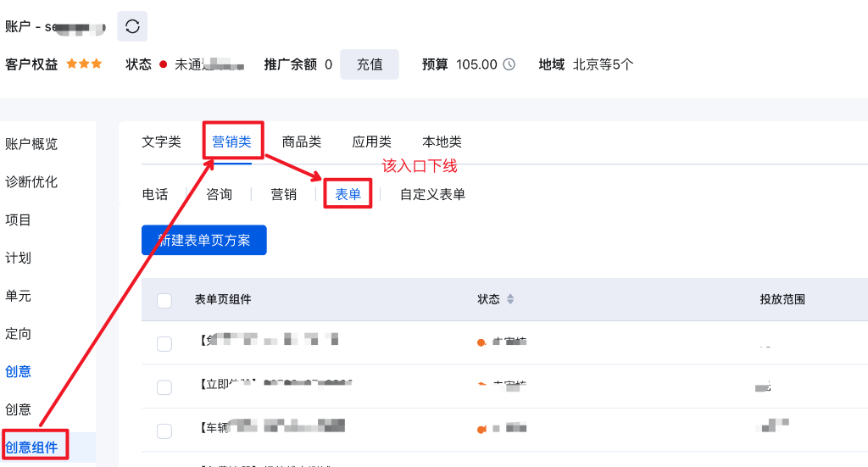This screenshot has height=467, width=868.
Task: Toggle the select-all checkbox in table header
Action: [x=164, y=300]
